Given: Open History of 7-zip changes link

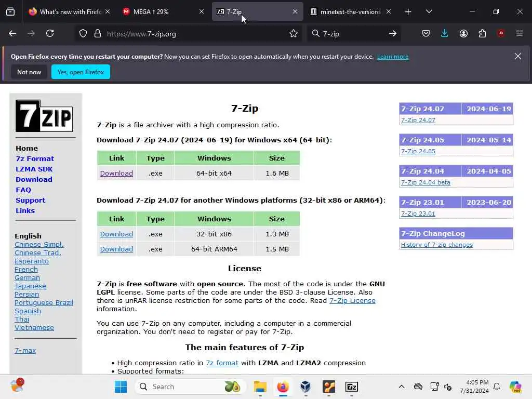Looking at the screenshot, I should point(436,245).
